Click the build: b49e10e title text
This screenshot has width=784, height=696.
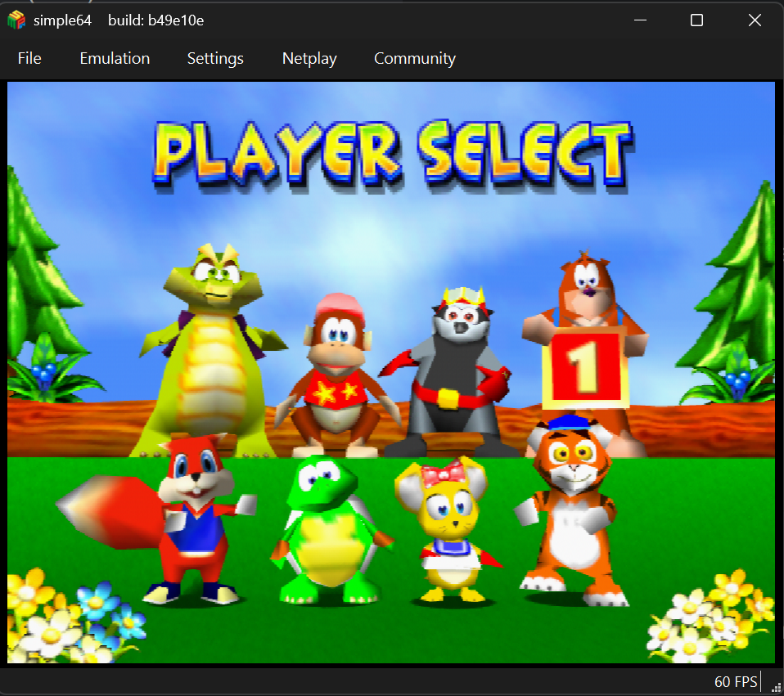click(156, 20)
